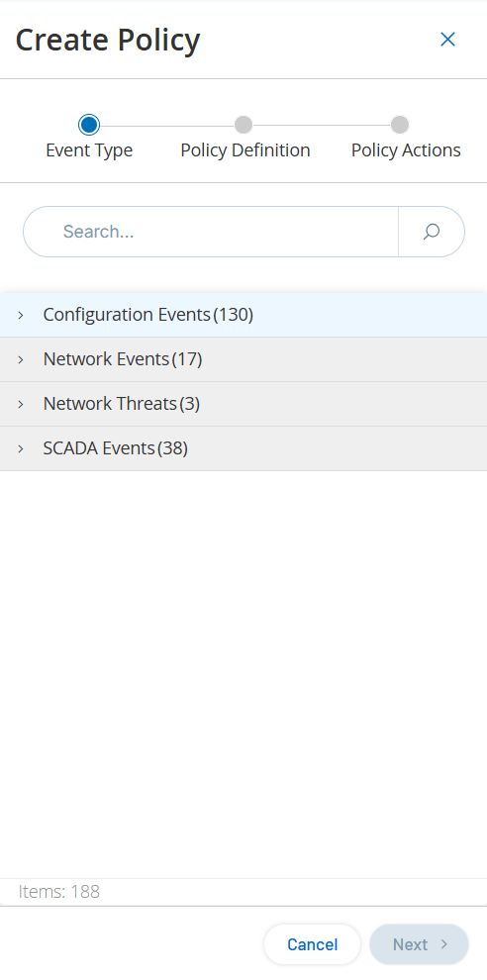Image resolution: width=487 pixels, height=980 pixels.
Task: Click the magnifier search icon
Action: [432, 232]
